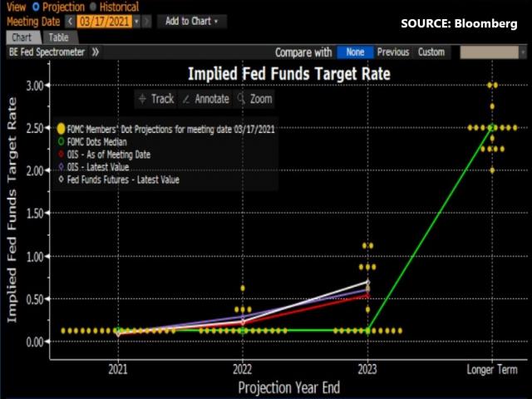Viewport: 532px width, 399px height.
Task: Choose Custom comparison option
Action: (x=431, y=52)
